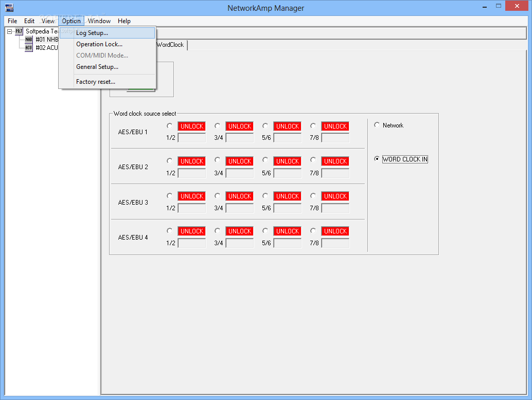Click the AES/EBU 4 7/8 value field
Screen dimensions: 532x400
coord(335,243)
